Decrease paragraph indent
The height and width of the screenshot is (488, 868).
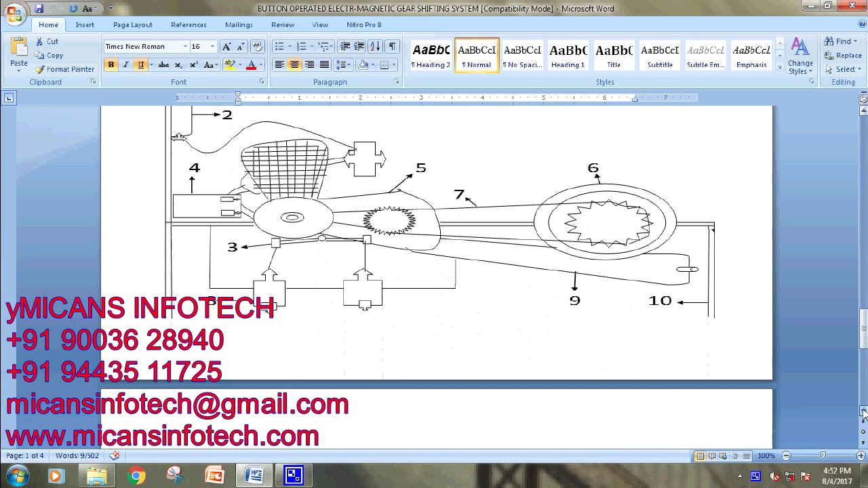(344, 47)
